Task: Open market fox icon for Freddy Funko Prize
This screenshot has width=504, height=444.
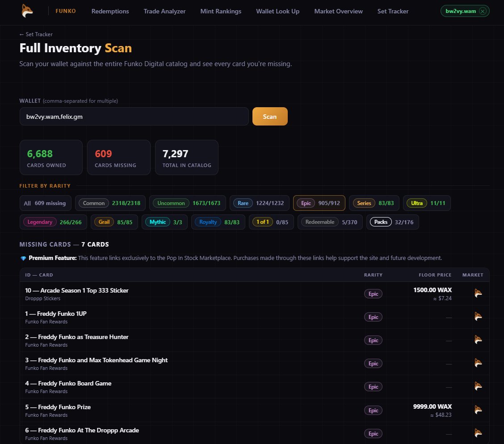Action: (478, 410)
